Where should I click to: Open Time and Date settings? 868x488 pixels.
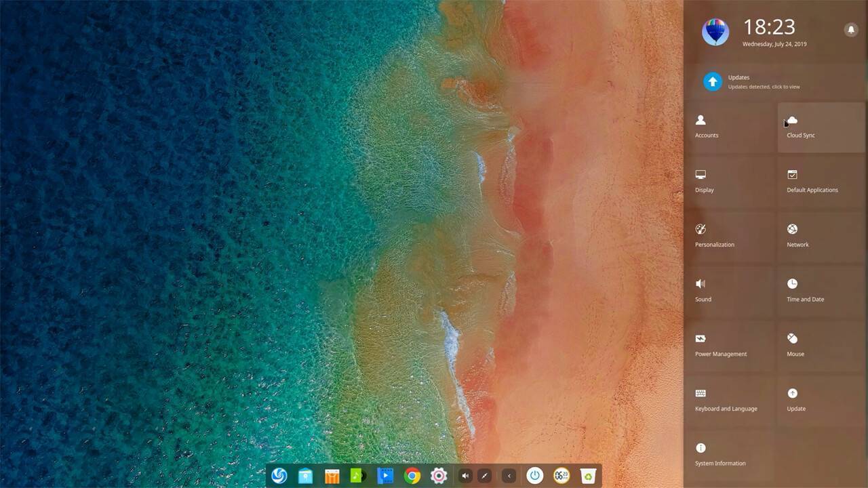(821, 291)
